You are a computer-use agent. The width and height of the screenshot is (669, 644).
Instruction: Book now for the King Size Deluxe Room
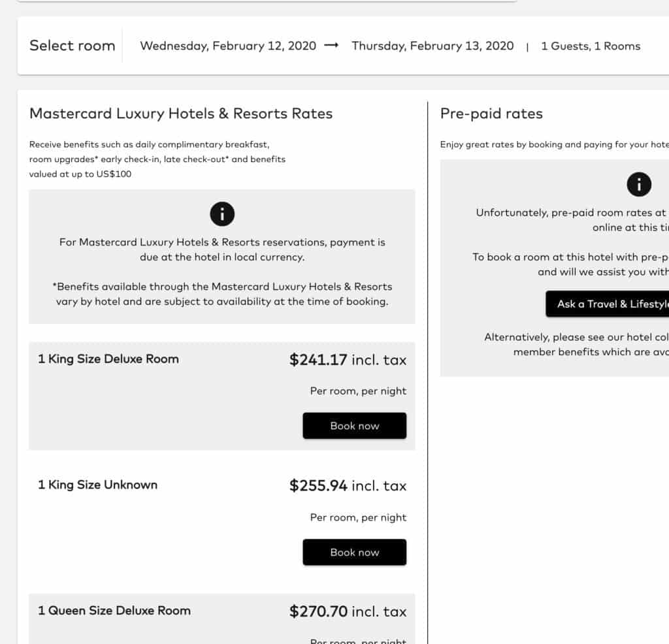click(x=354, y=425)
